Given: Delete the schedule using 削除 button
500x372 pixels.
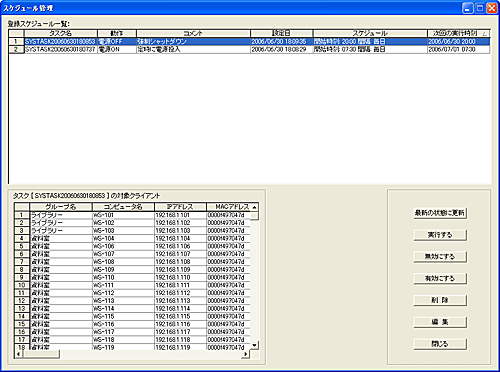Looking at the screenshot, I should coord(440,300).
